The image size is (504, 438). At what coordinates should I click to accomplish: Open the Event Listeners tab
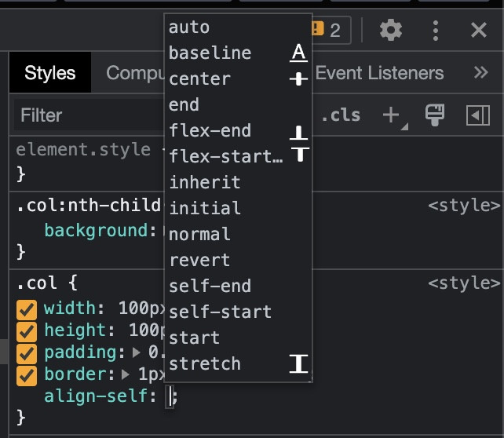[x=379, y=73]
